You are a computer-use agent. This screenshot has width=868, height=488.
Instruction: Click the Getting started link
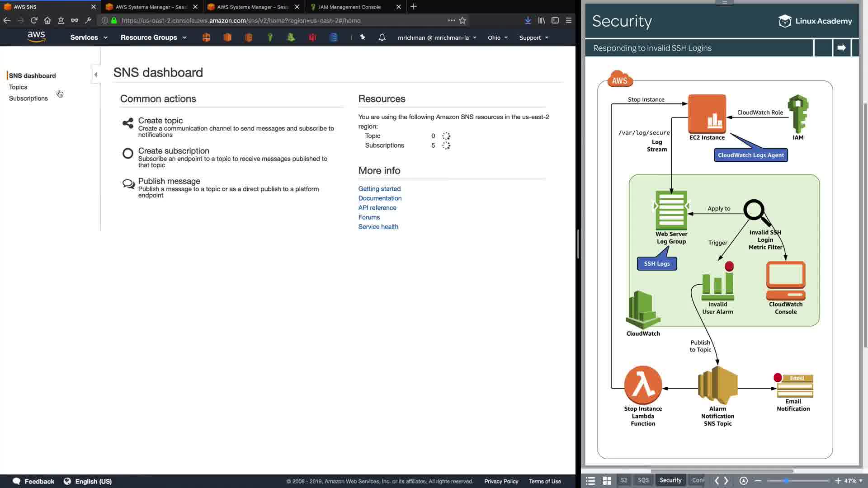pos(379,188)
